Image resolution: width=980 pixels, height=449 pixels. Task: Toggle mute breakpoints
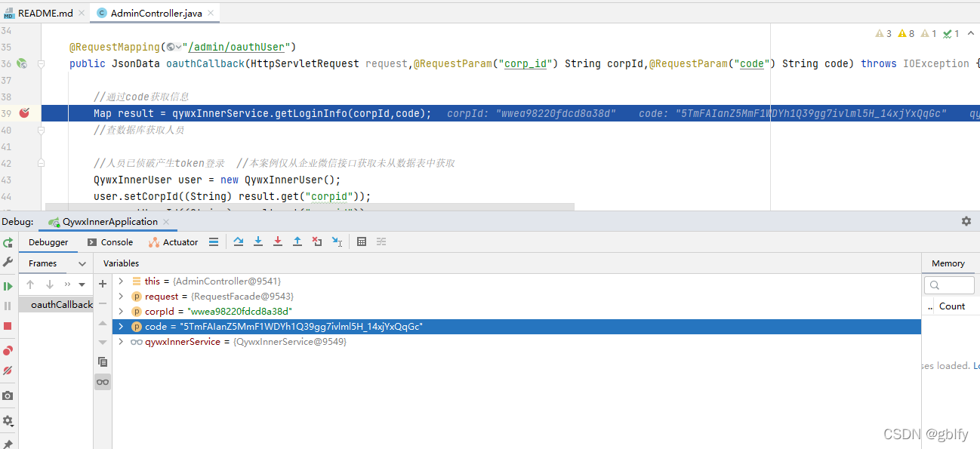tap(8, 371)
